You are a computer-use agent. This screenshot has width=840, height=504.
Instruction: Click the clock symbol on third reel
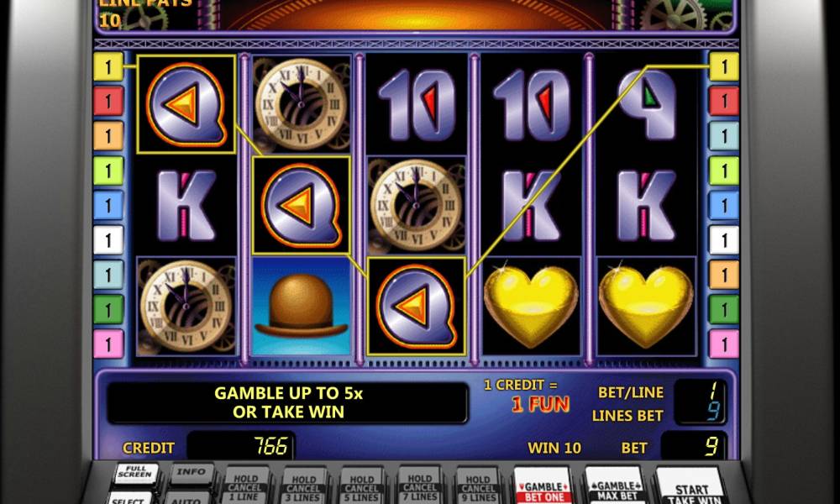[416, 205]
